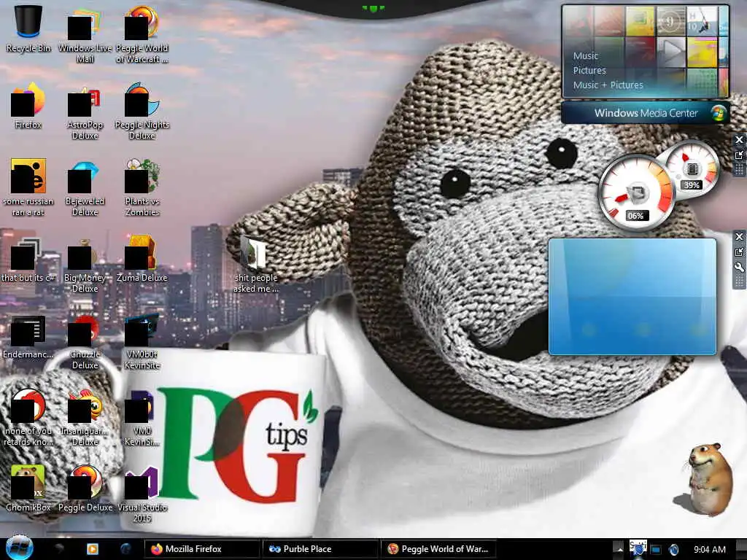Launch ChomikBox from the desktop
This screenshot has height=560, width=747.
pos(28,488)
